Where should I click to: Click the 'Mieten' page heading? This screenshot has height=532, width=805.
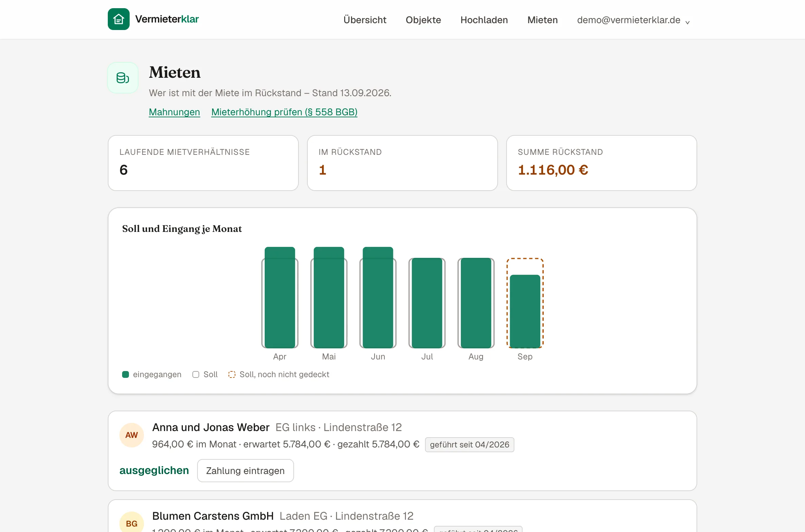175,72
